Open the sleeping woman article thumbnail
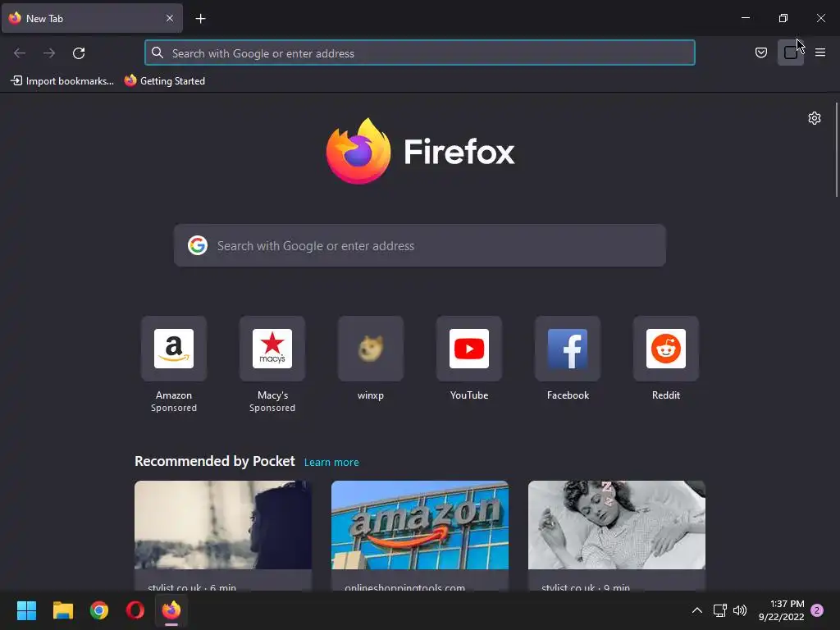Screen dimensions: 840x630 pos(617,525)
